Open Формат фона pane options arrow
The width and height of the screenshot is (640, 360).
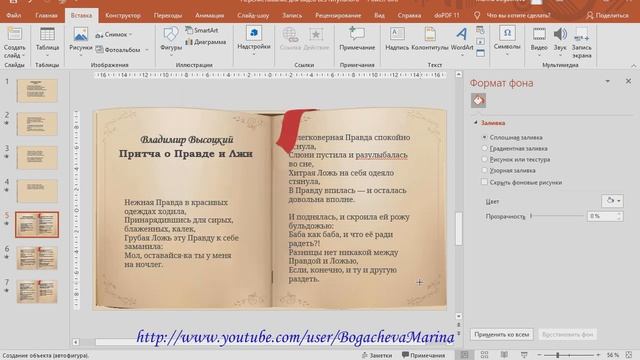click(607, 82)
